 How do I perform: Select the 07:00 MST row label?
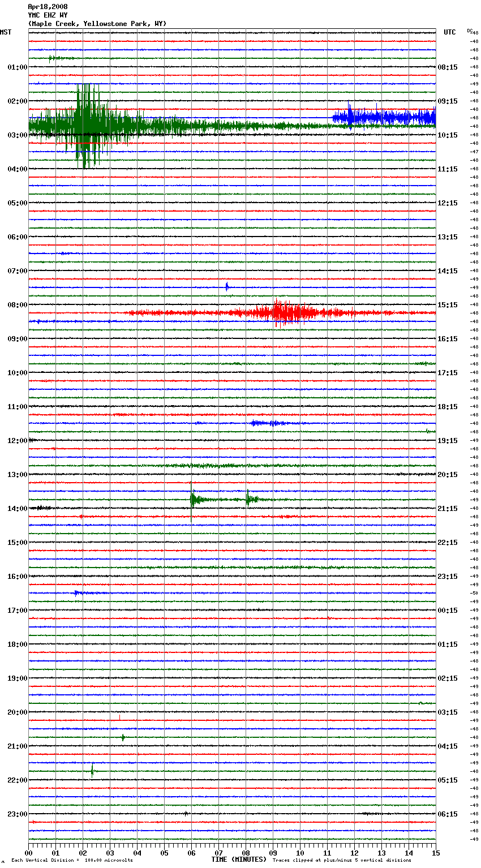click(18, 271)
